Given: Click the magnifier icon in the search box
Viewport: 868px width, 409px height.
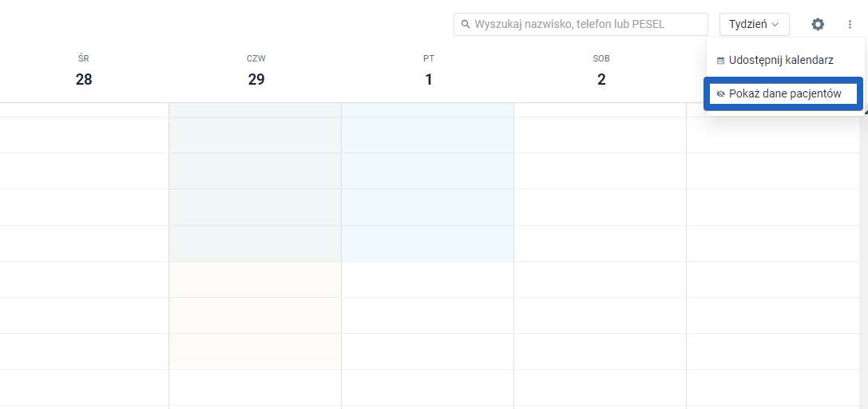Looking at the screenshot, I should point(466,25).
